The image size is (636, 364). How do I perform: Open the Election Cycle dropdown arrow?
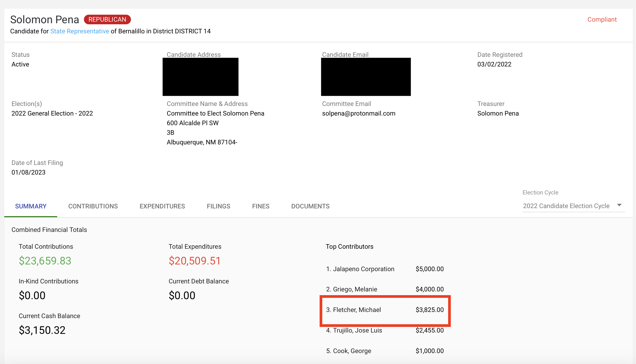coord(619,205)
